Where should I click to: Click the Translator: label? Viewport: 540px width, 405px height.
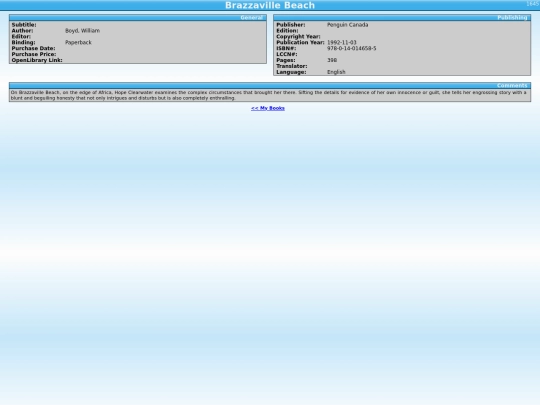click(292, 66)
